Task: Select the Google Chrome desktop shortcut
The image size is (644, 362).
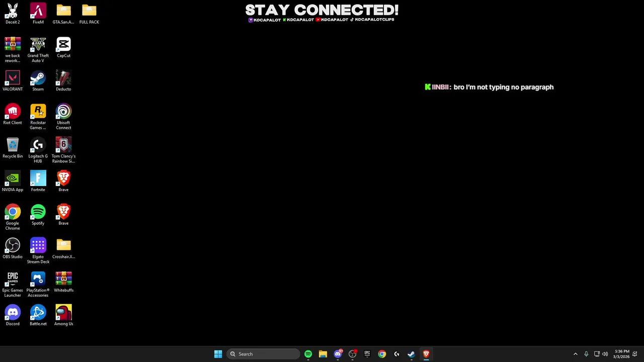Action: (x=13, y=217)
